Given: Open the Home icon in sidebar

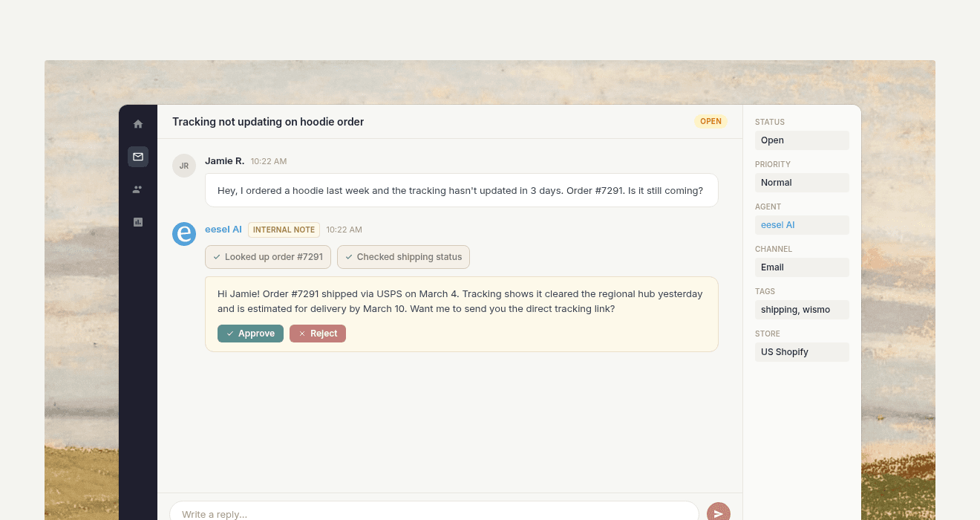Looking at the screenshot, I should click(x=138, y=124).
